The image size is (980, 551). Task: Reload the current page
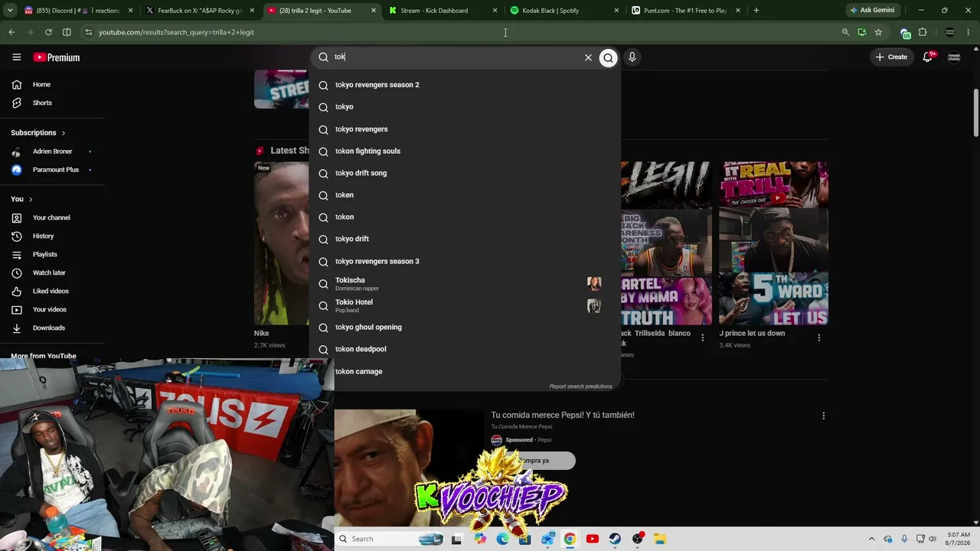click(x=48, y=32)
